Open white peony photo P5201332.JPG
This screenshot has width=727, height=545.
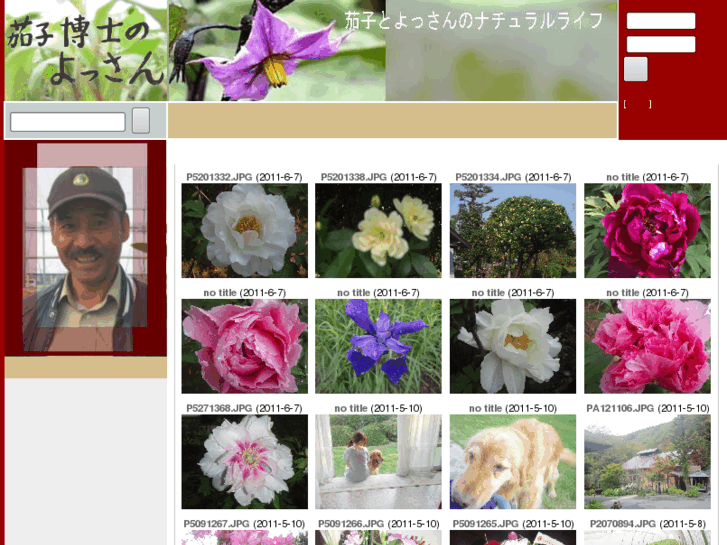244,231
